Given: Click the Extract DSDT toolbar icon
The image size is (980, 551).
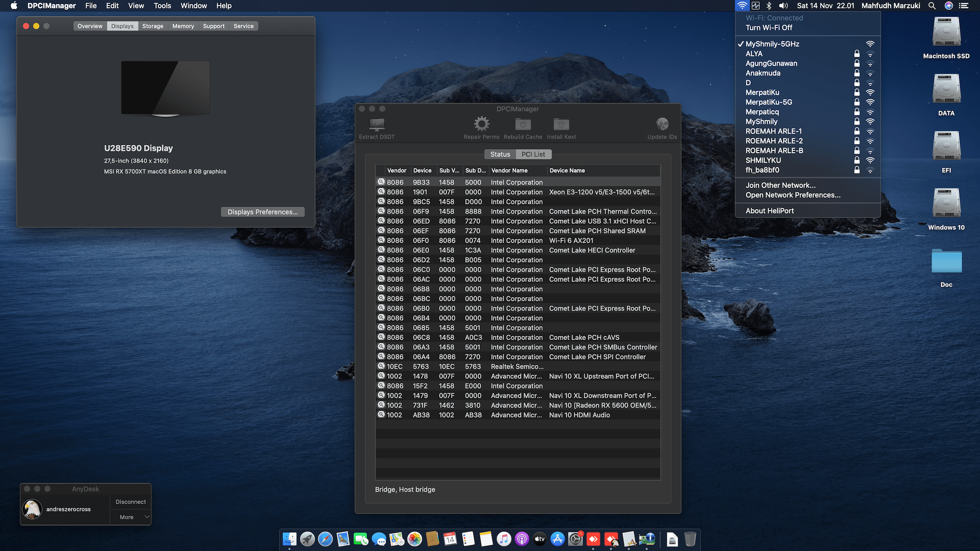Looking at the screenshot, I should [x=377, y=124].
